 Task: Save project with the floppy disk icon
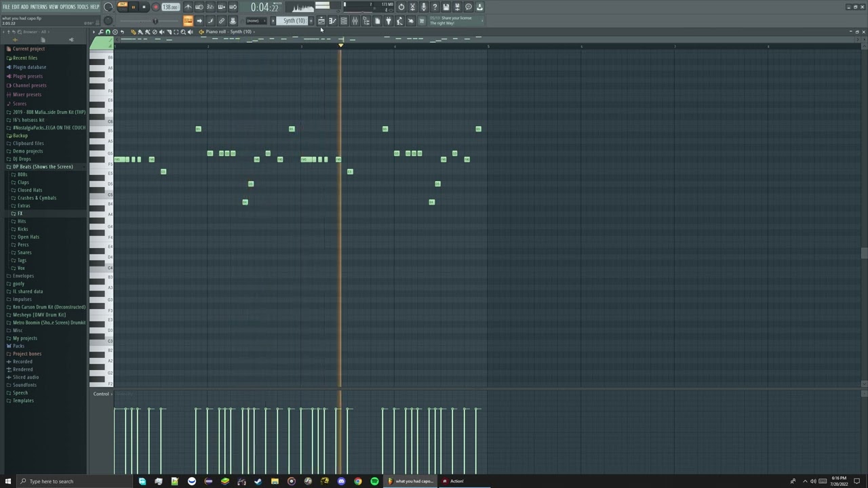tap(446, 7)
